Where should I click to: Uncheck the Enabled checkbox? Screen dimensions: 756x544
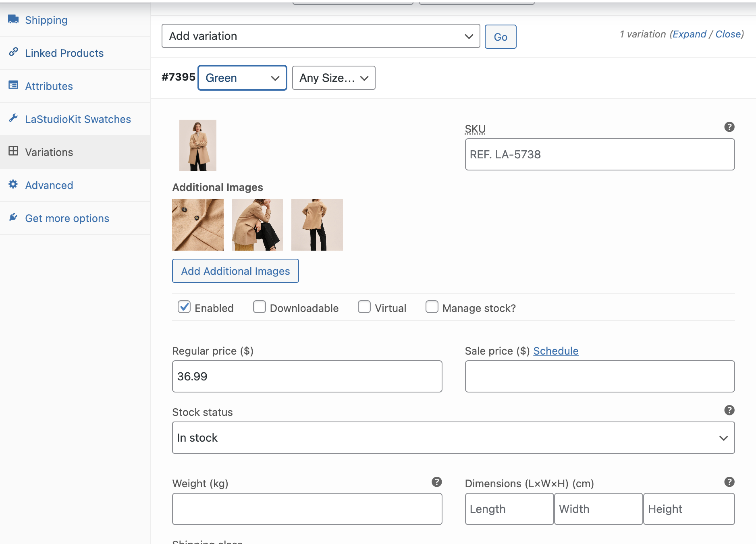click(184, 307)
